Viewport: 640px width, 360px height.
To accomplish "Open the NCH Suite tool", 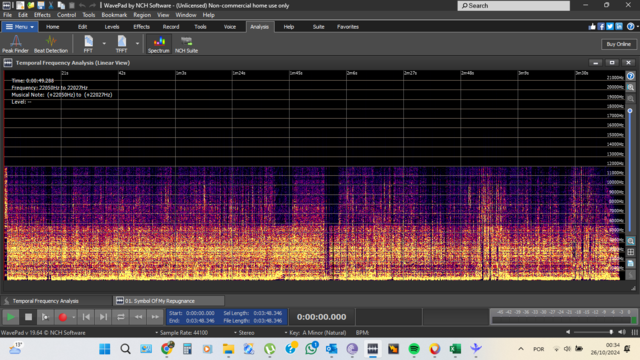I will point(186,44).
